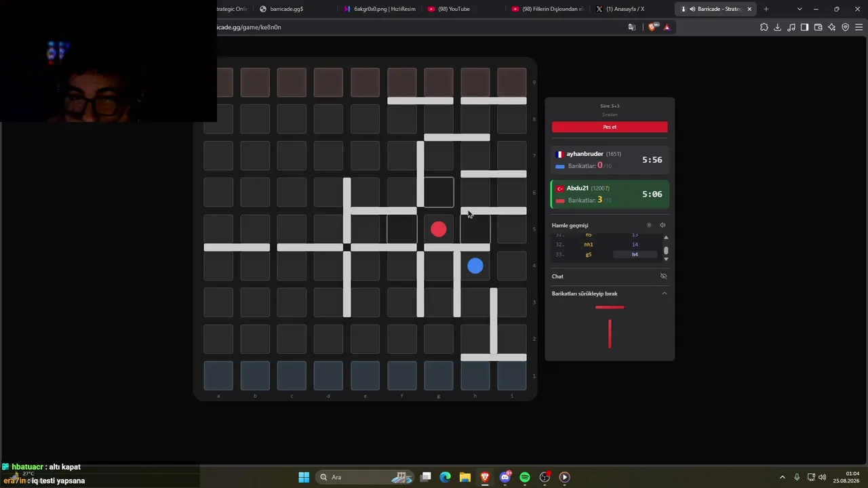This screenshot has height=488, width=868.
Task: Open the Windows Start menu
Action: [x=304, y=477]
